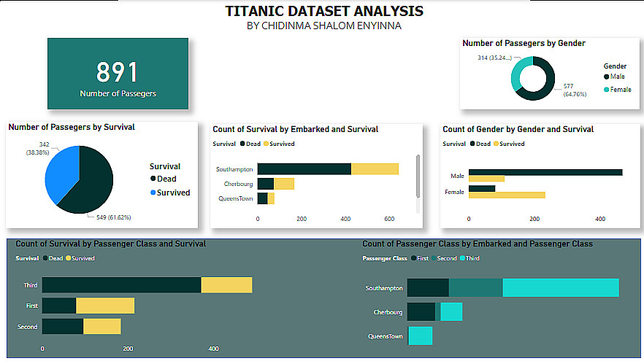This screenshot has width=644, height=361.
Task: Click QueensTown label in Embarked survival chart
Action: click(235, 198)
